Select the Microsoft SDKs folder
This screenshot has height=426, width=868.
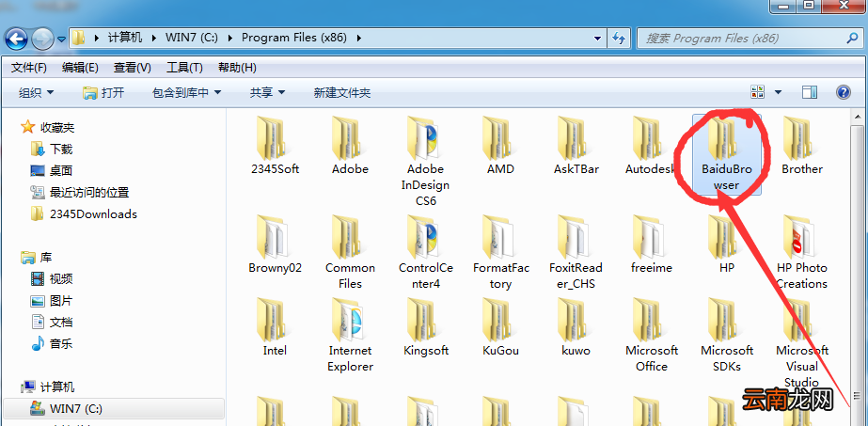point(726,336)
